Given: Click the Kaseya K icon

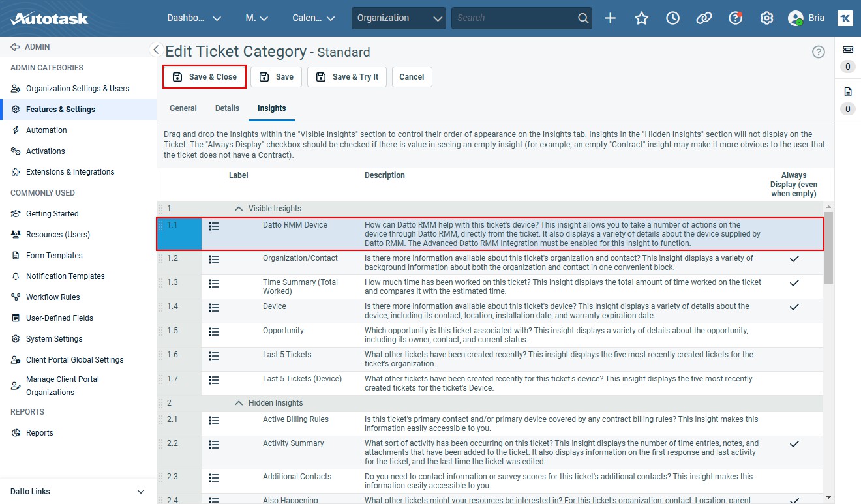Looking at the screenshot, I should coord(845,18).
